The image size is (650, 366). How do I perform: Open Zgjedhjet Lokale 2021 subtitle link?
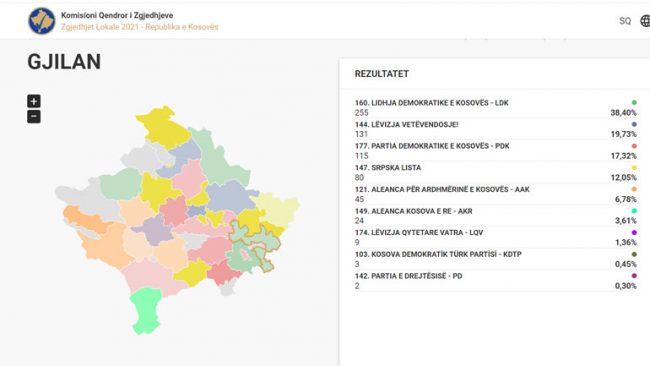point(139,27)
